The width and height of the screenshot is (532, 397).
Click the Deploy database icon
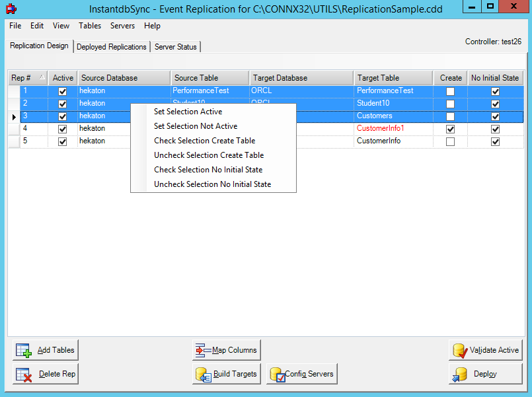pyautogui.click(x=461, y=374)
